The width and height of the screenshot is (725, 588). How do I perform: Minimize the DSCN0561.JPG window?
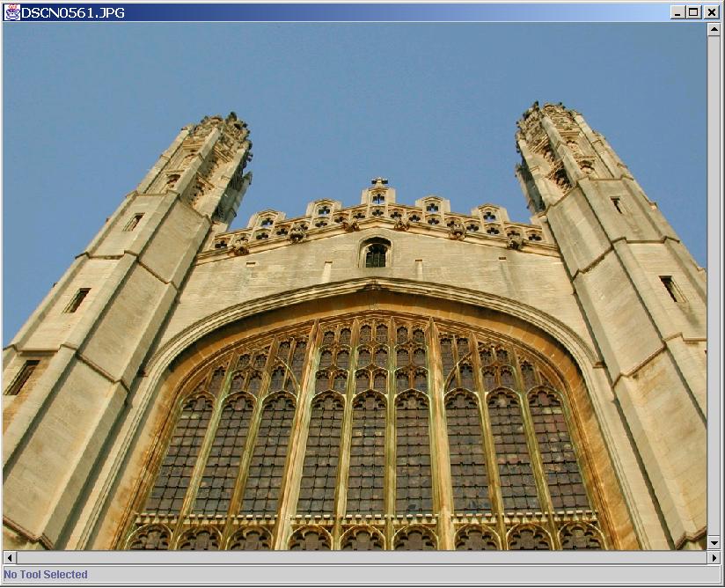coord(677,12)
